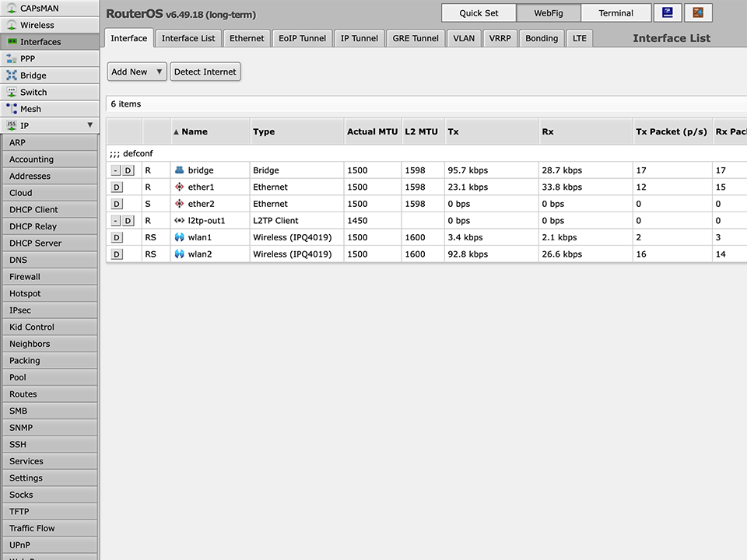Click the bridge icon in the interface table
The image size is (747, 560).
point(180,170)
